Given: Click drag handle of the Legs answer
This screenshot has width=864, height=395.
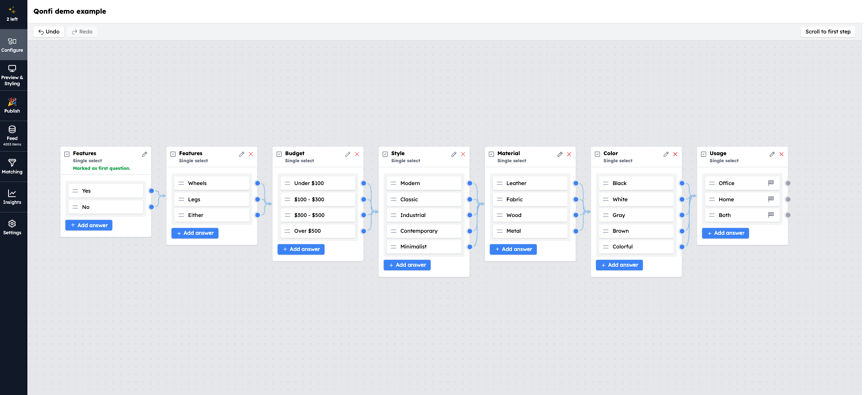Looking at the screenshot, I should [181, 199].
